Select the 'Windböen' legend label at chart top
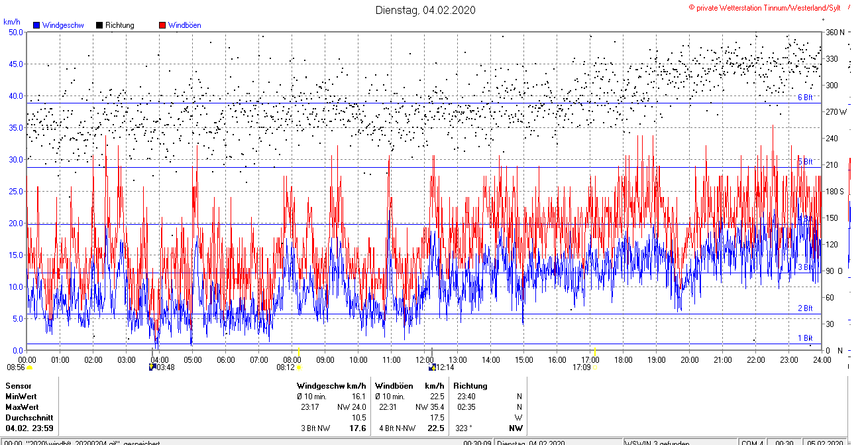868x445 pixels. [184, 25]
